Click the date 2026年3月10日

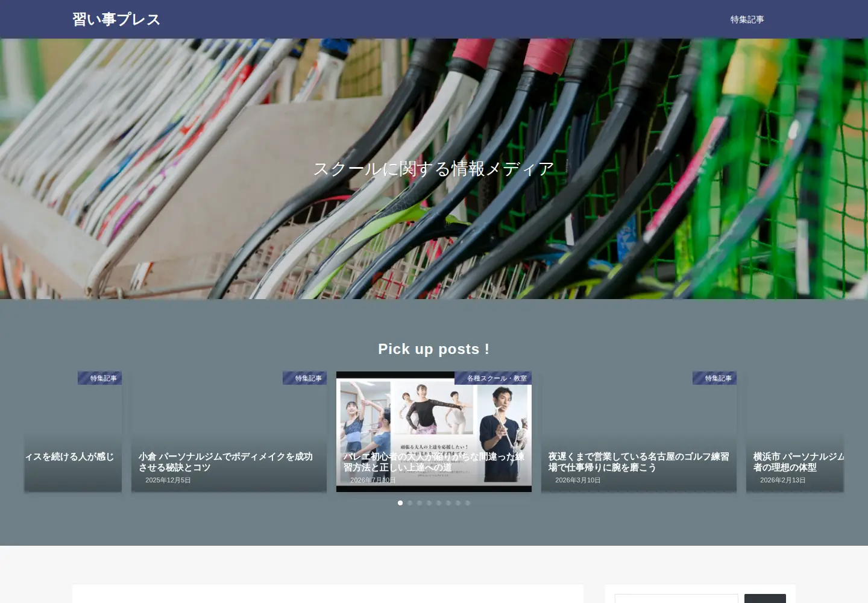click(578, 480)
